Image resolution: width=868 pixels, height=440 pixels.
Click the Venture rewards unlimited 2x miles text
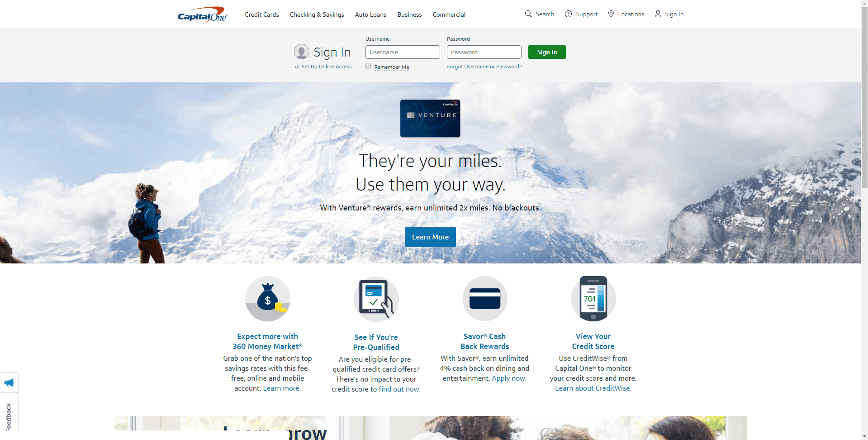click(x=430, y=208)
